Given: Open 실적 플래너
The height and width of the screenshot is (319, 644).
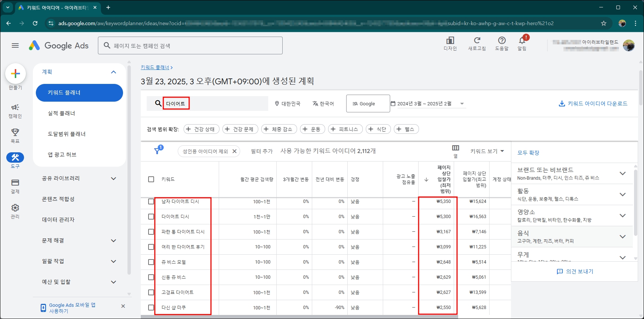Looking at the screenshot, I should pyautogui.click(x=61, y=113).
